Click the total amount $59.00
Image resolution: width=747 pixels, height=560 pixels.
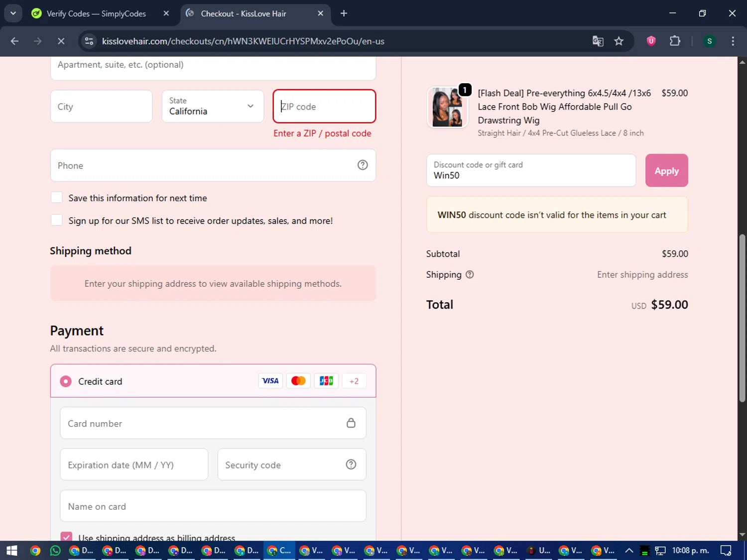669,305
